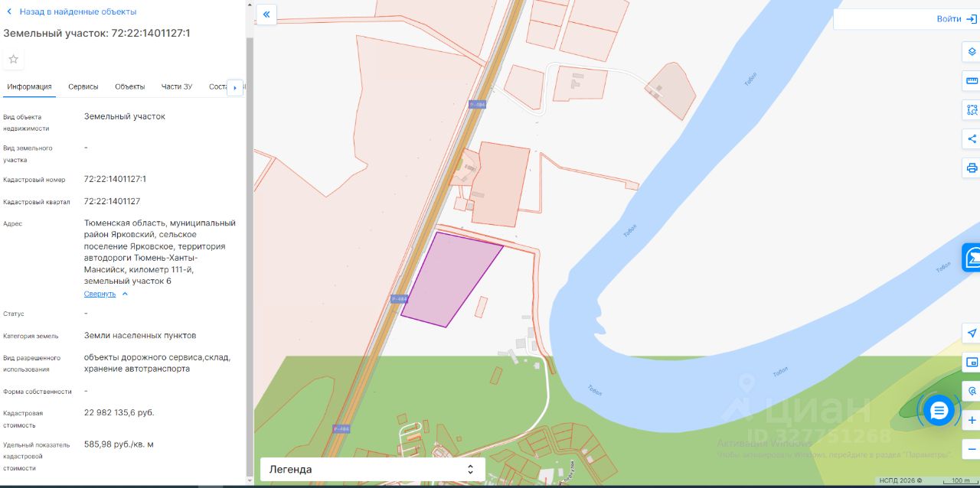This screenshot has height=488, width=980.
Task: Open the chat bubble assistant button
Action: [939, 411]
